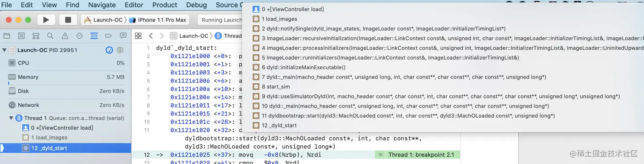Click the CPU 0% value
Viewport: 644px width, 164px height.
[x=121, y=63]
